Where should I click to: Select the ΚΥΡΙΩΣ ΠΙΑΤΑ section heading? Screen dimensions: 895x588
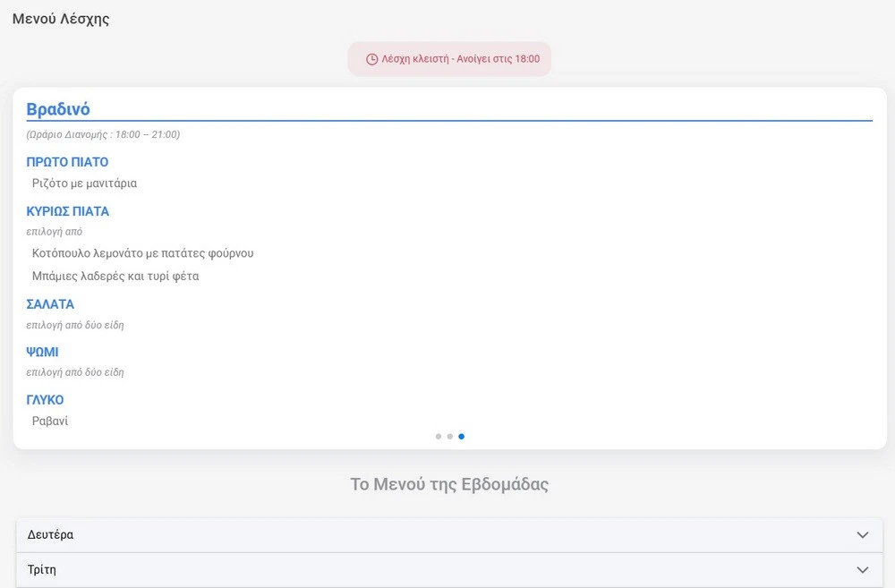point(68,211)
